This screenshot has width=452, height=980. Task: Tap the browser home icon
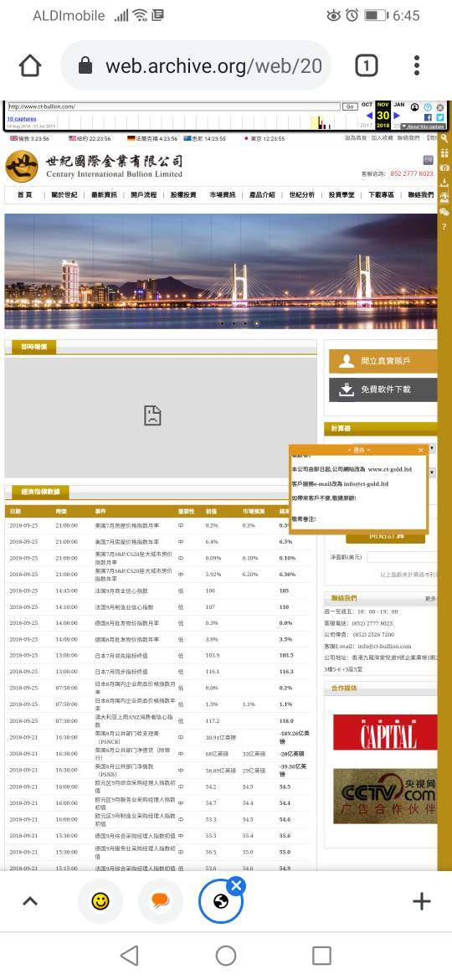[30, 65]
